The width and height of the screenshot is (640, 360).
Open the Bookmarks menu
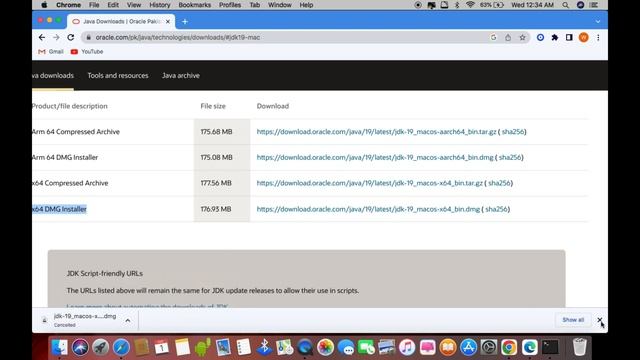[195, 5]
